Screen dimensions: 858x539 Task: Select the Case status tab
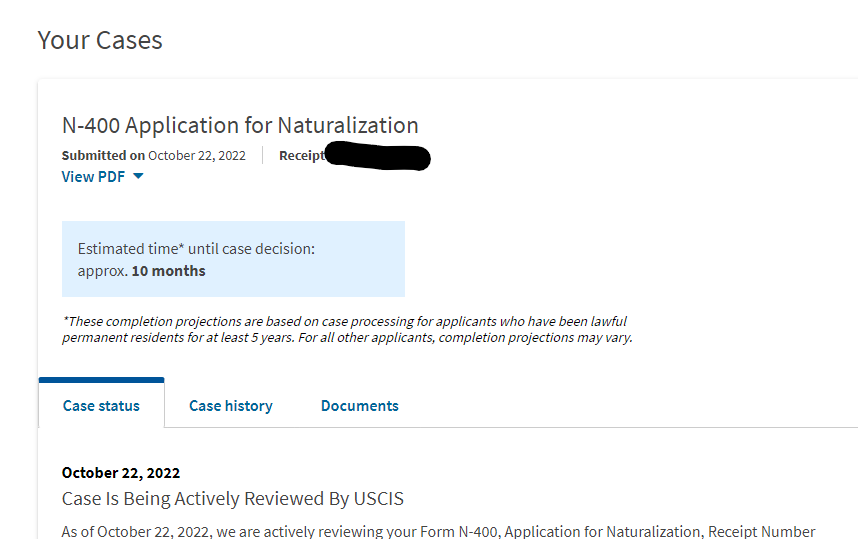coord(101,406)
